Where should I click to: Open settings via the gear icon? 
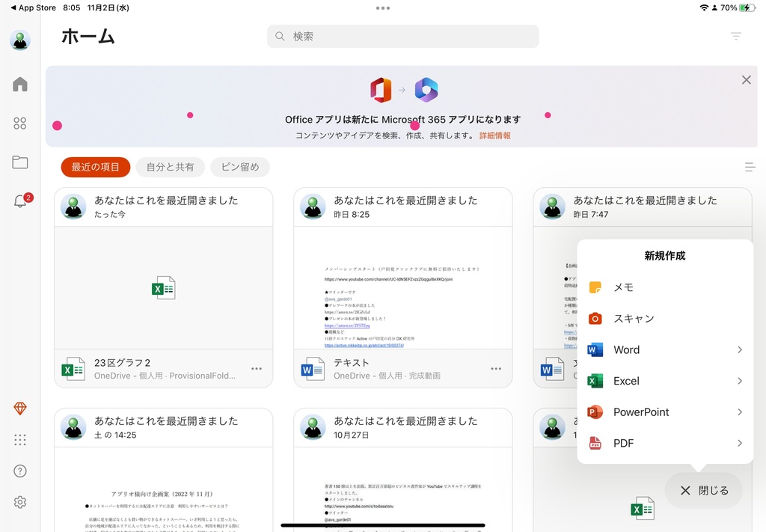[x=20, y=502]
